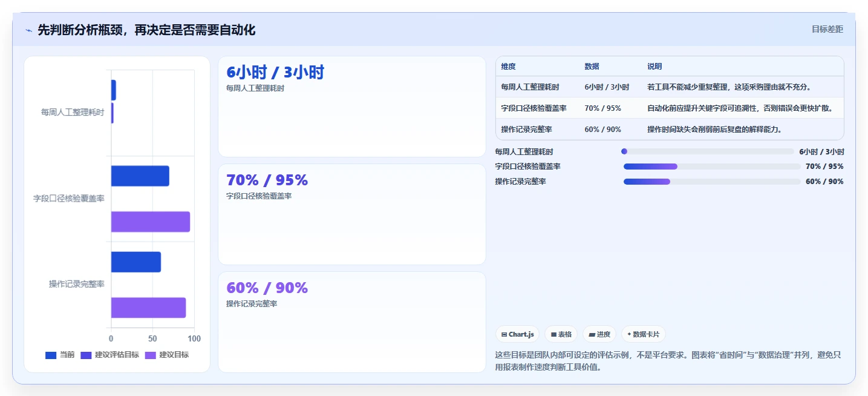Click the blue current bar for 每周人工整理耗时
Viewport: 868px width, 396px height.
[x=113, y=90]
